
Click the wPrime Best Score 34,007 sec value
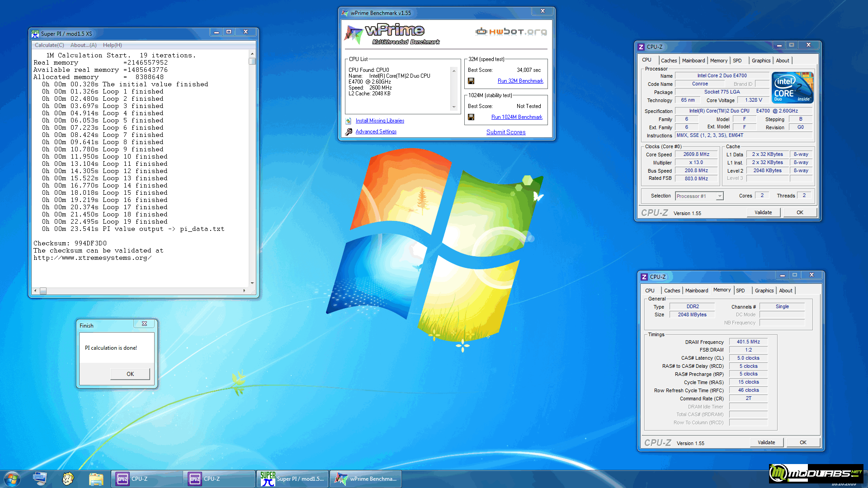[528, 70]
